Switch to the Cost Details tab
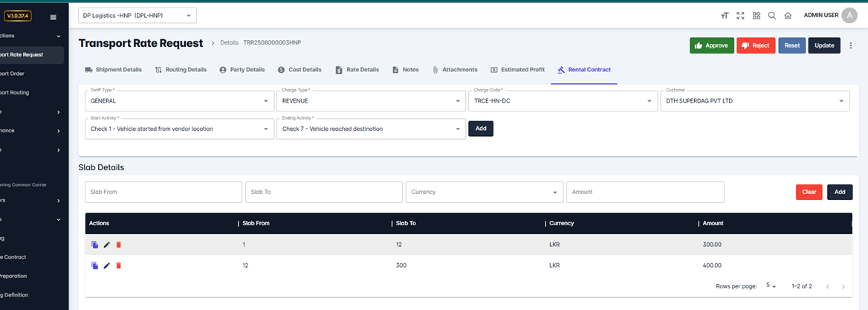 tap(299, 70)
